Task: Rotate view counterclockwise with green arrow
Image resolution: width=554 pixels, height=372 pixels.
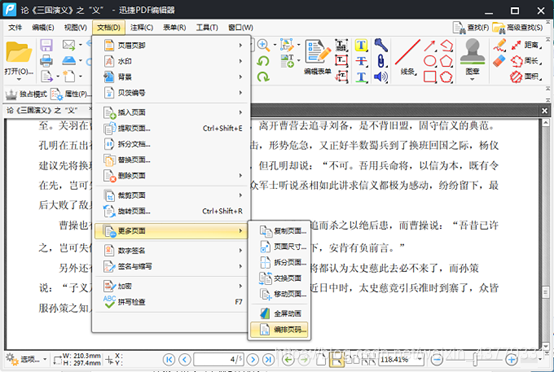Action: tap(263, 61)
